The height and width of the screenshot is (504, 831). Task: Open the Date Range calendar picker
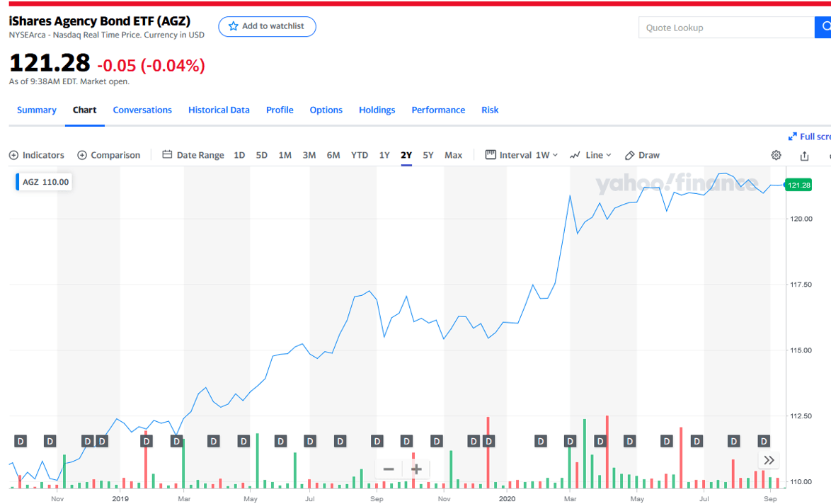[193, 155]
